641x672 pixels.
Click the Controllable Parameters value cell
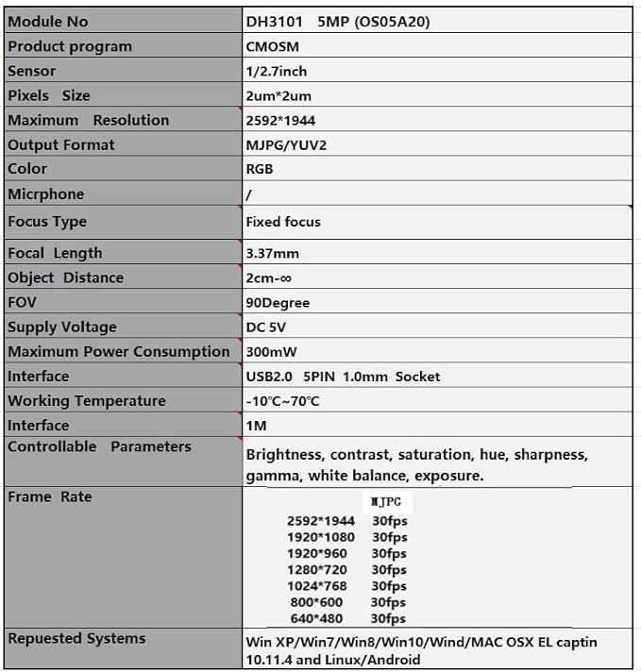coord(437,462)
